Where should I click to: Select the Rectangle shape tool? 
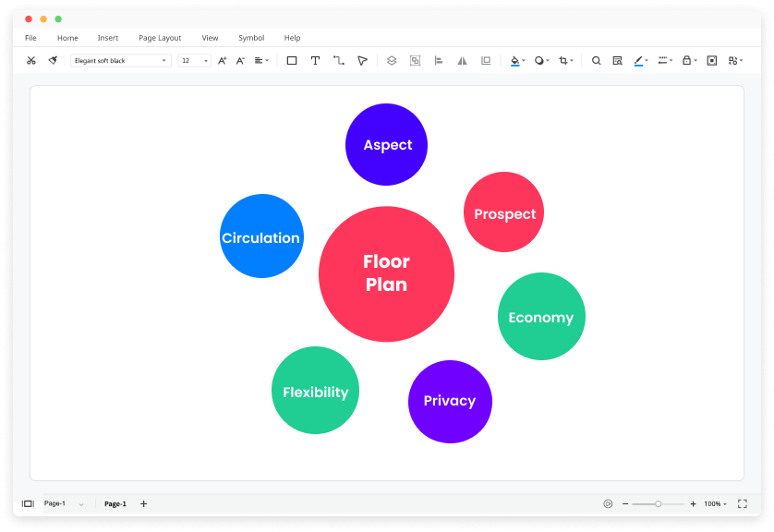coord(292,61)
